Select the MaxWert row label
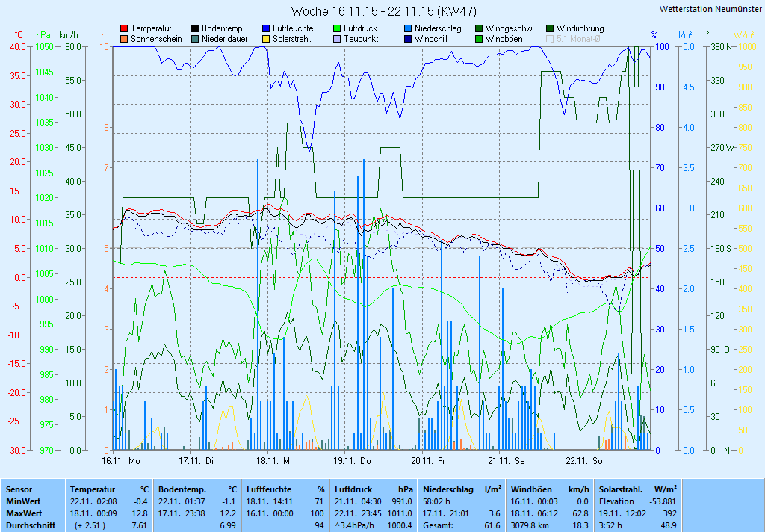This screenshot has height=532, width=765. (24, 514)
